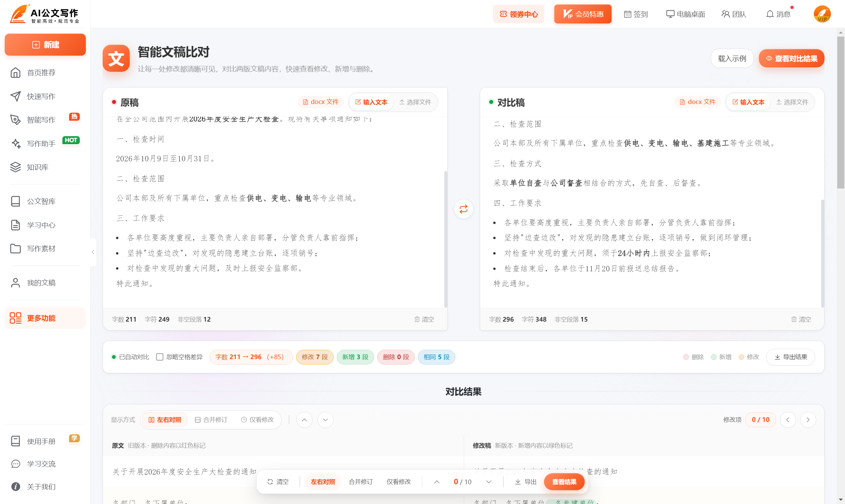Image resolution: width=845 pixels, height=504 pixels.
Task: Open 关于我们 in the sidebar
Action: (x=45, y=487)
